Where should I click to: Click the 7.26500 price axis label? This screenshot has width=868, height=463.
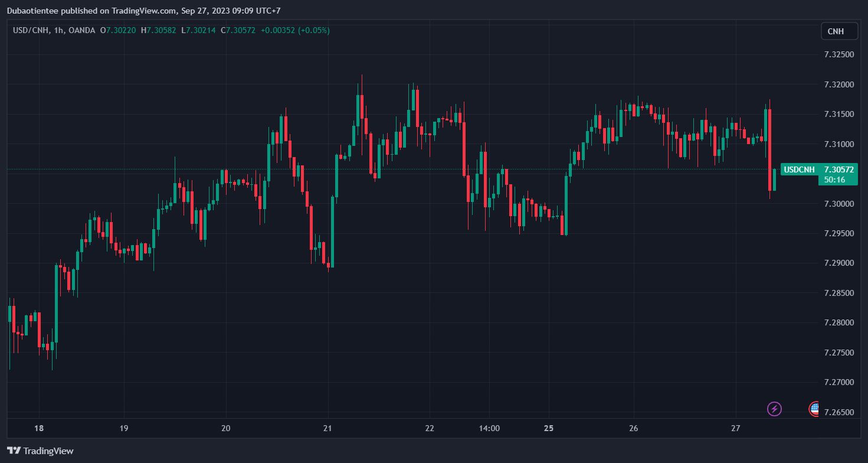838,412
